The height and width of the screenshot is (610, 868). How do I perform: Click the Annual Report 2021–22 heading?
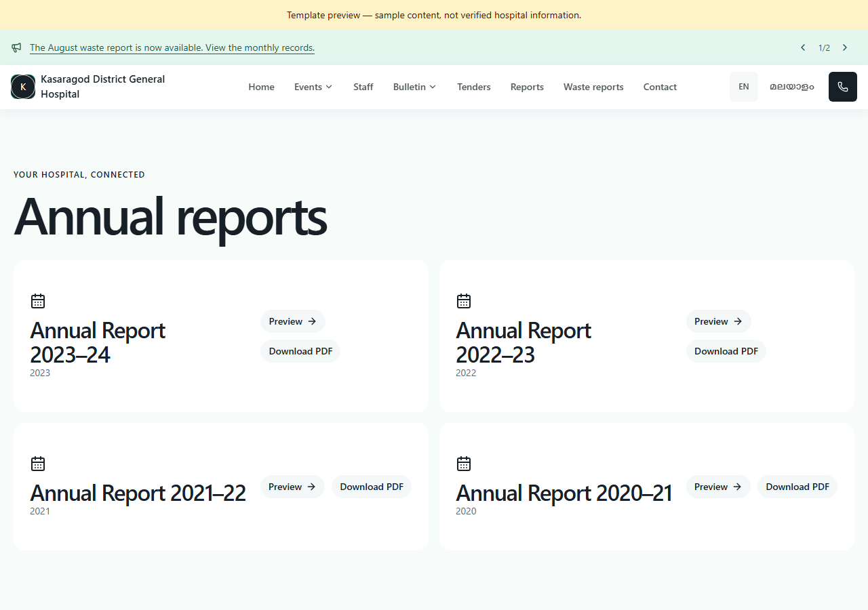[138, 493]
